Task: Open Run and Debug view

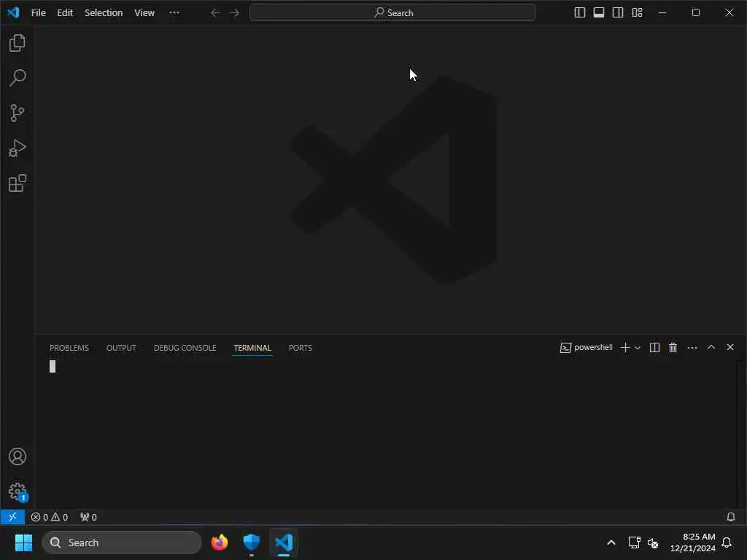Action: [x=18, y=148]
